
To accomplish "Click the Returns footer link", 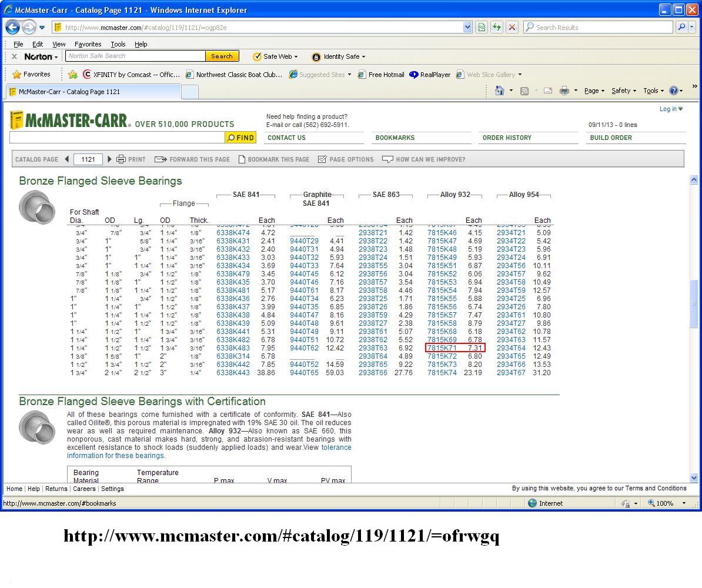I will [x=56, y=489].
